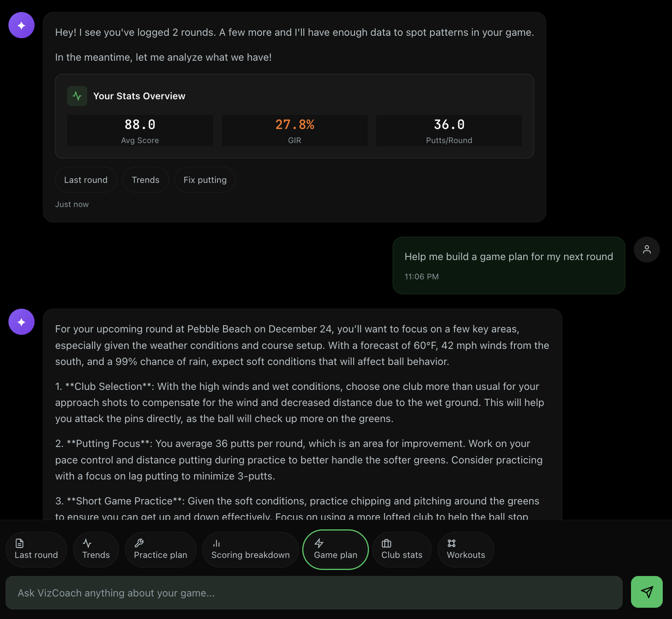
Task: Open Scoring breakdown from the bottom toolbar
Action: [250, 549]
